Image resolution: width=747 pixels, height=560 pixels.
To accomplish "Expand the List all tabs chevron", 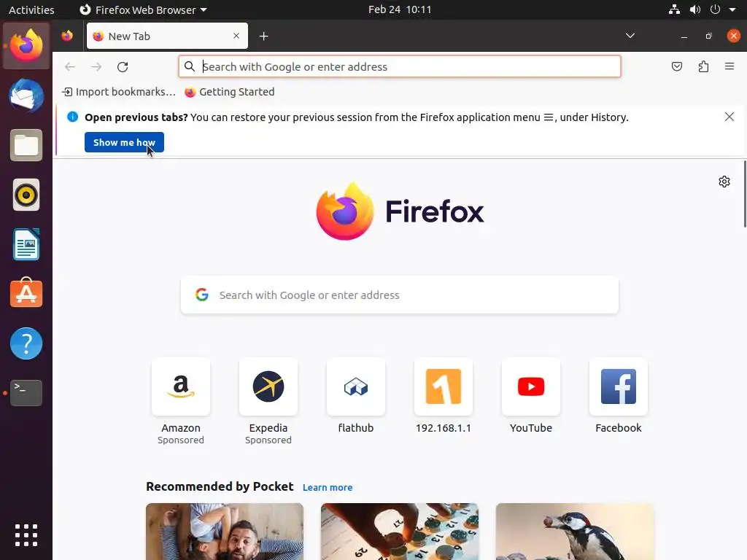I will [x=630, y=36].
